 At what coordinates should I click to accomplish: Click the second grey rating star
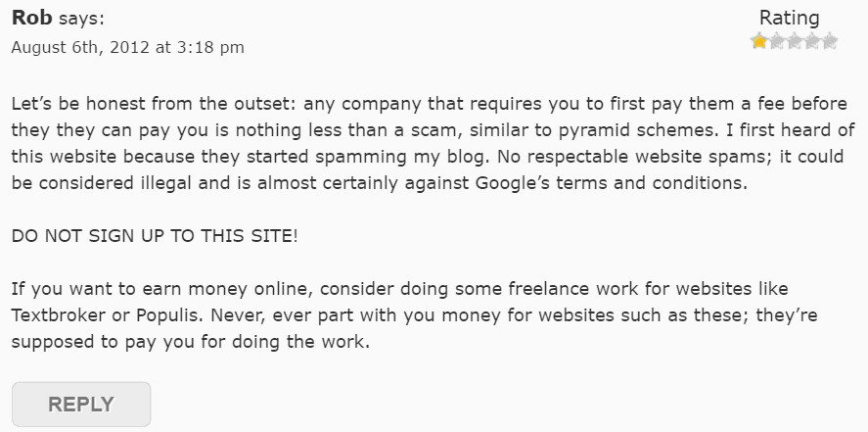777,41
